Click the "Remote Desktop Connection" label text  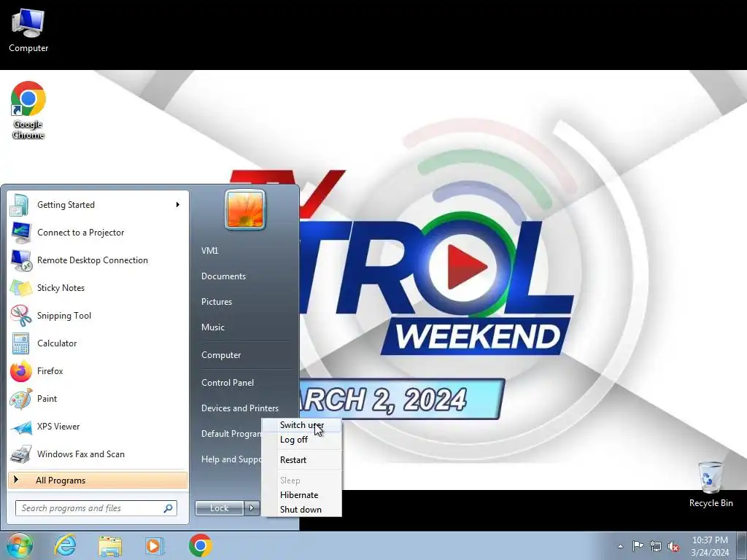pos(93,260)
